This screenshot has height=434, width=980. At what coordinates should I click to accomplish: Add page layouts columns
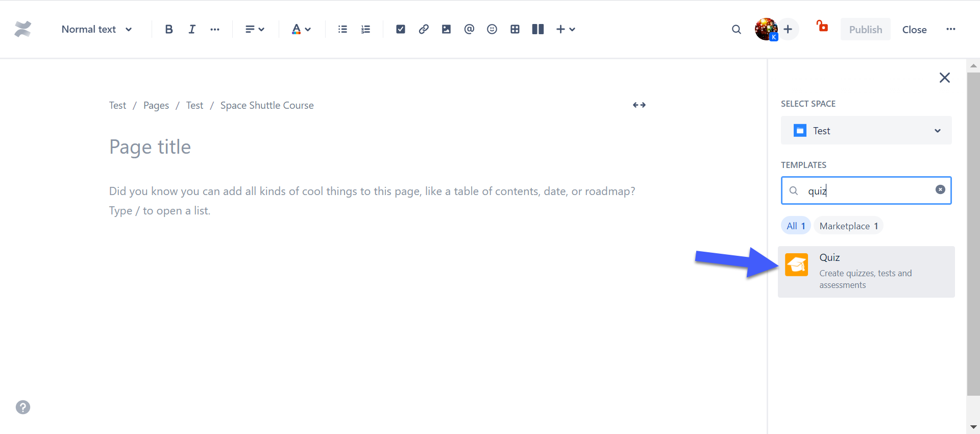point(538,30)
